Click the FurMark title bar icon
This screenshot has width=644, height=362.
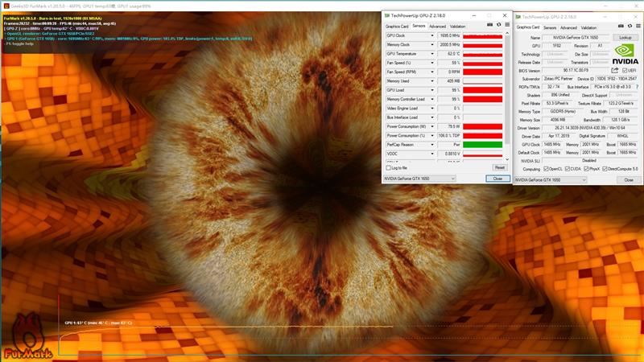[x=6, y=6]
